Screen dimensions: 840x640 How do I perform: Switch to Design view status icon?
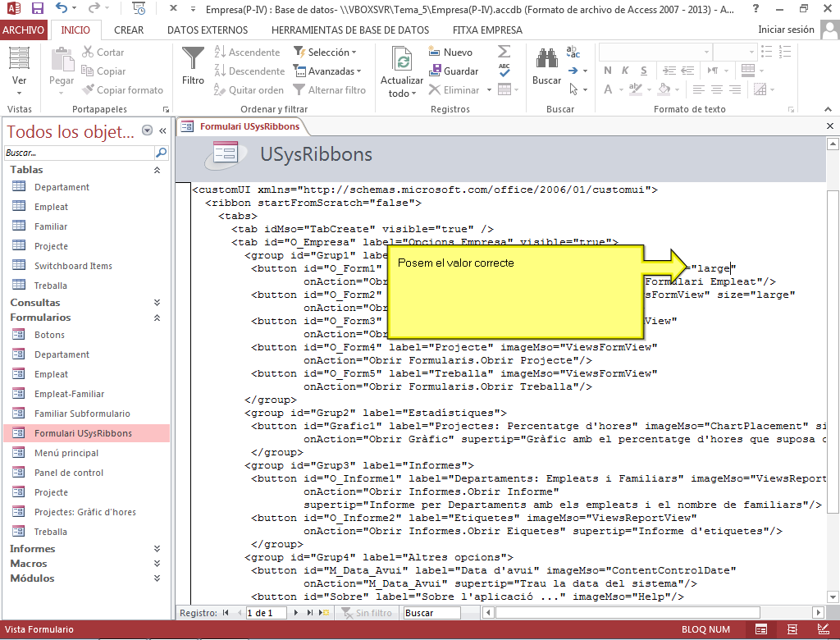(x=823, y=629)
